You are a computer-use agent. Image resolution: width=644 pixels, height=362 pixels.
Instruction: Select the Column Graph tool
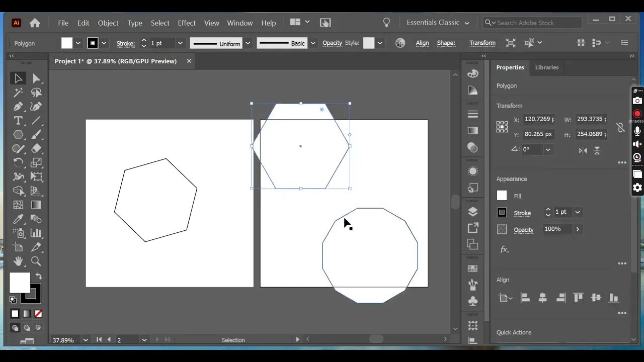(x=36, y=233)
